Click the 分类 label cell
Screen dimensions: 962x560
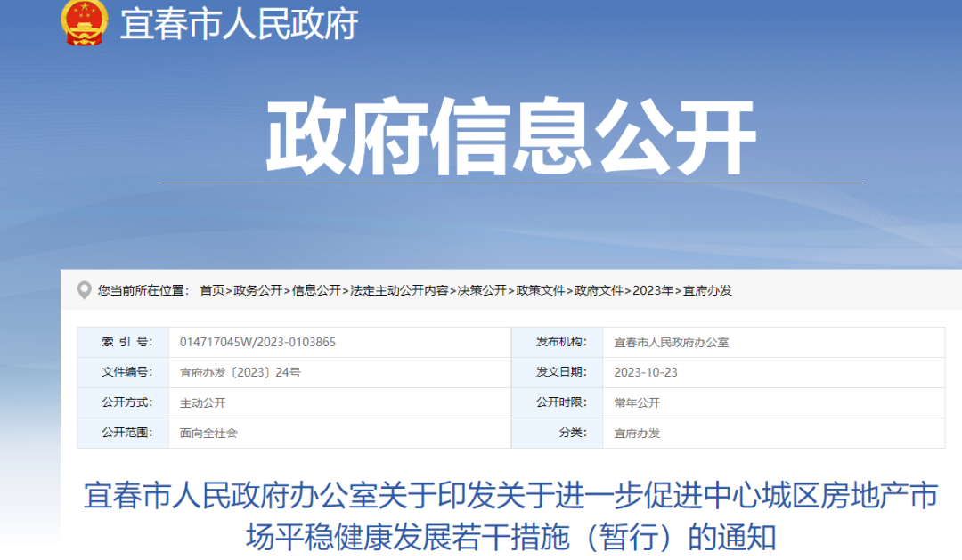(x=557, y=433)
